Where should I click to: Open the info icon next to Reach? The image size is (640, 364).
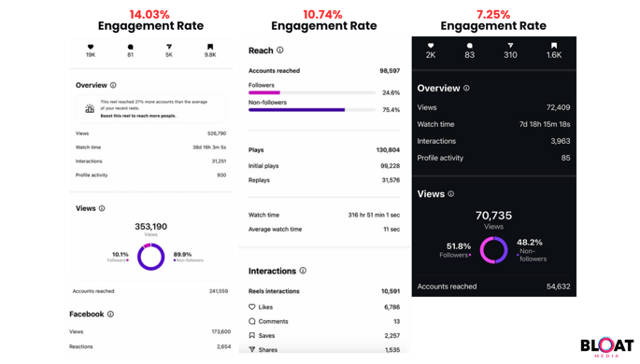coord(280,50)
